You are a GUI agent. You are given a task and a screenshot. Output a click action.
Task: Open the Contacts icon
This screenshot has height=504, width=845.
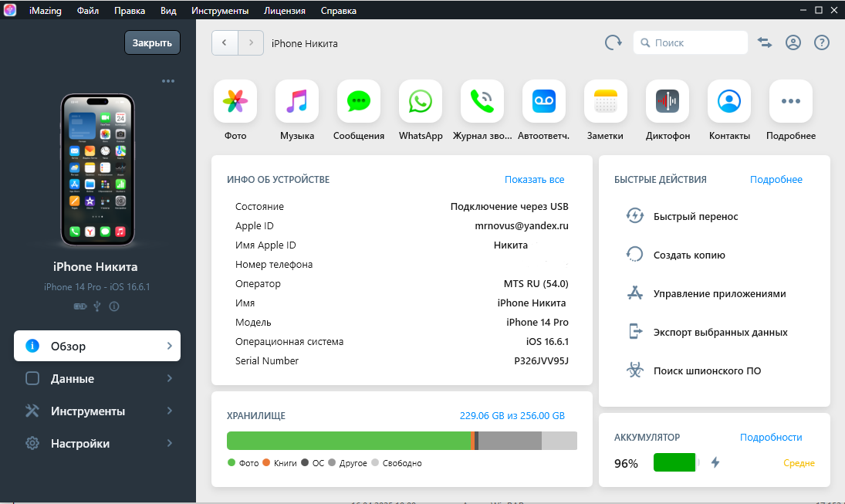coord(729,101)
